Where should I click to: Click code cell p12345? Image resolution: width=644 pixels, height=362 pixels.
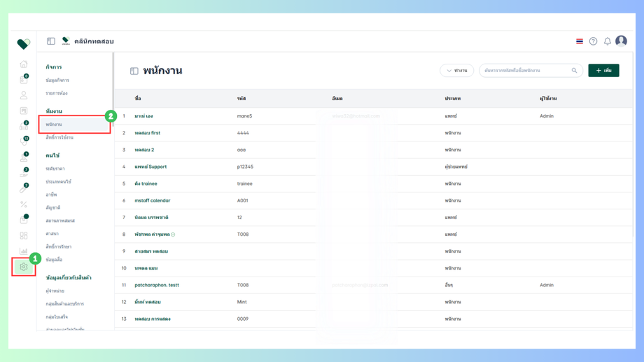[245, 167]
